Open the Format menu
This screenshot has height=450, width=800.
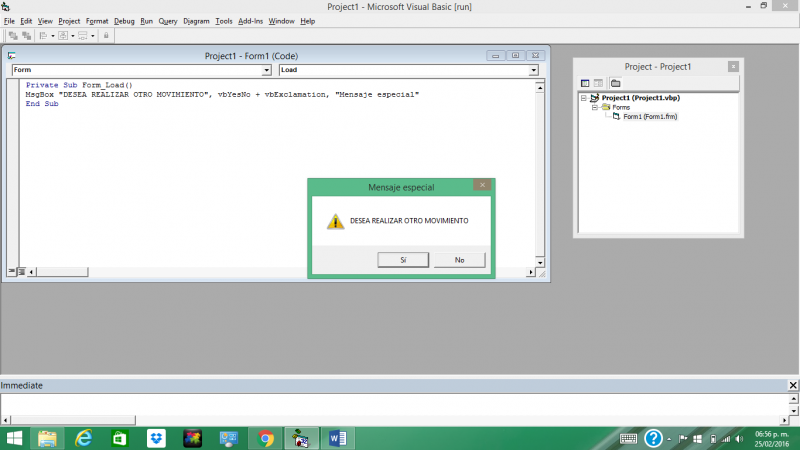click(x=97, y=21)
